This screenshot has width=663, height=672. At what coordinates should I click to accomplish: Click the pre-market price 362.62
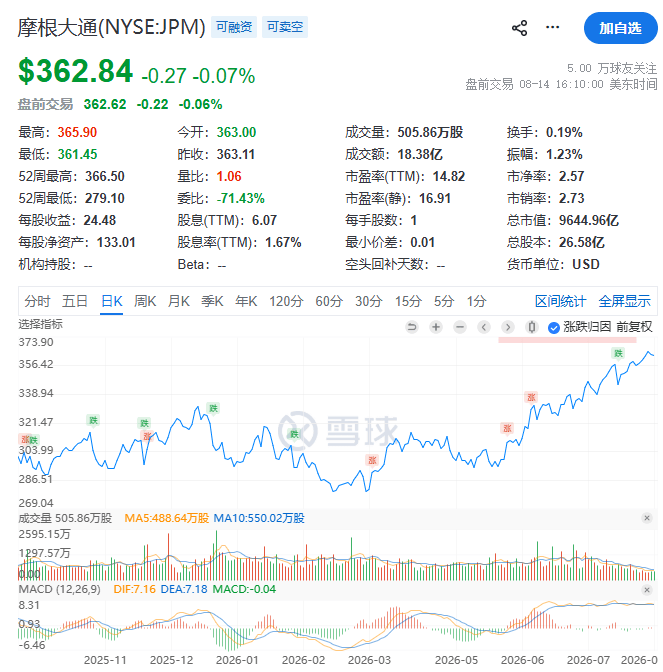(105, 104)
